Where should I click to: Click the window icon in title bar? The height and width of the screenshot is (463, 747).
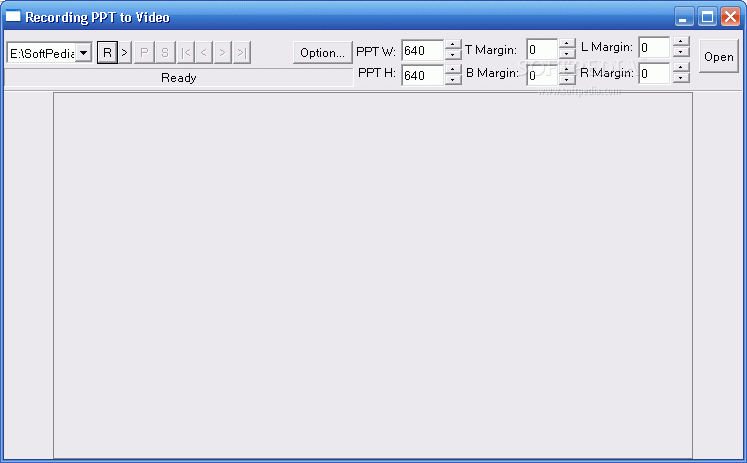(x=13, y=16)
